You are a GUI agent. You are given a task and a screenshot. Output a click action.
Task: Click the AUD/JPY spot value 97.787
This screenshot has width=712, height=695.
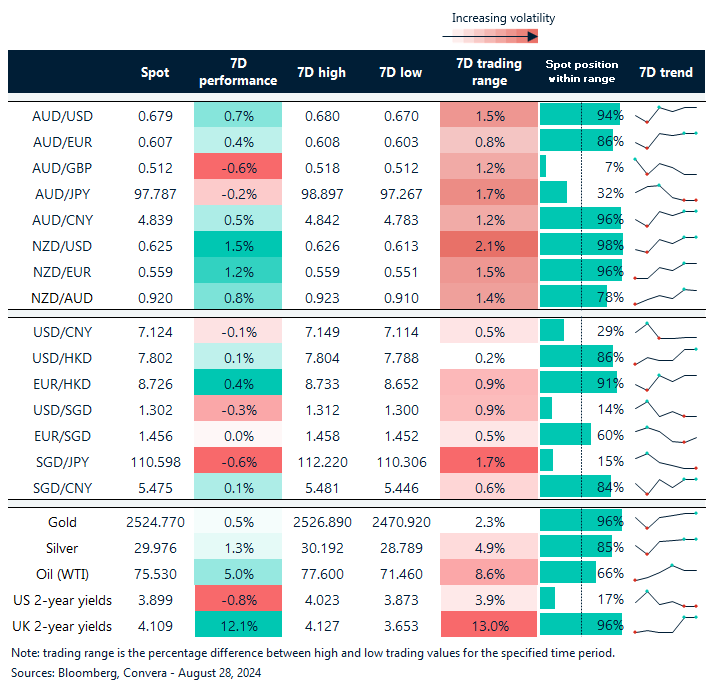154,192
